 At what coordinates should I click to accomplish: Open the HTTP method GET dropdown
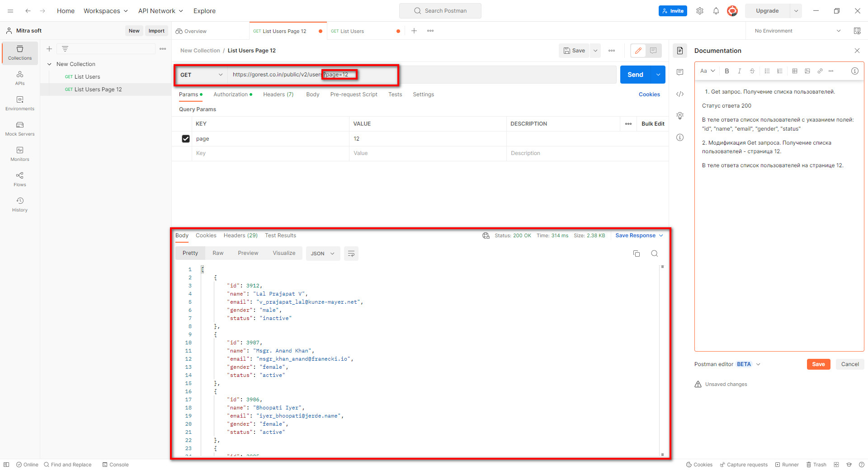pos(201,75)
